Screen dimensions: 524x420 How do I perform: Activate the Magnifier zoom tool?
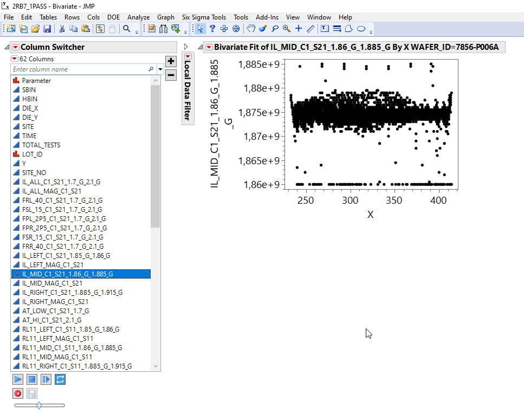point(287,29)
